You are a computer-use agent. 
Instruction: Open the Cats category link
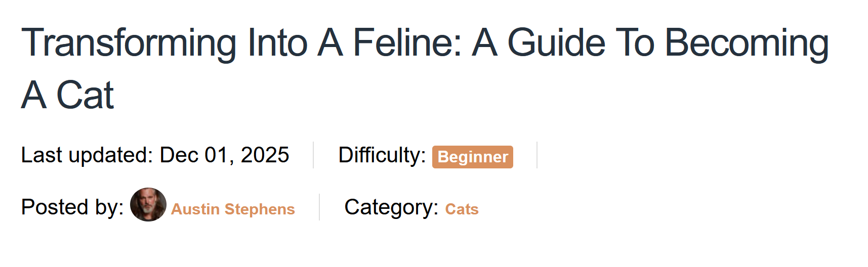coord(462,209)
